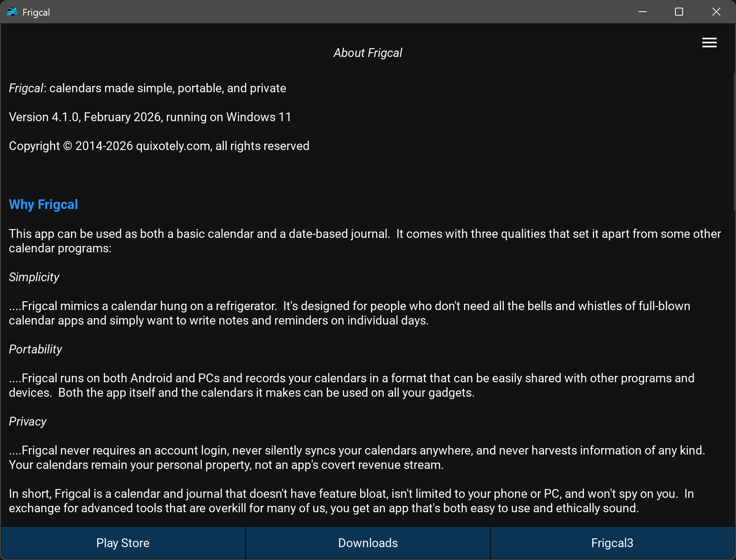Viewport: 736px width, 560px height.
Task: Click the Frigcal app icon in title bar
Action: pos(12,12)
